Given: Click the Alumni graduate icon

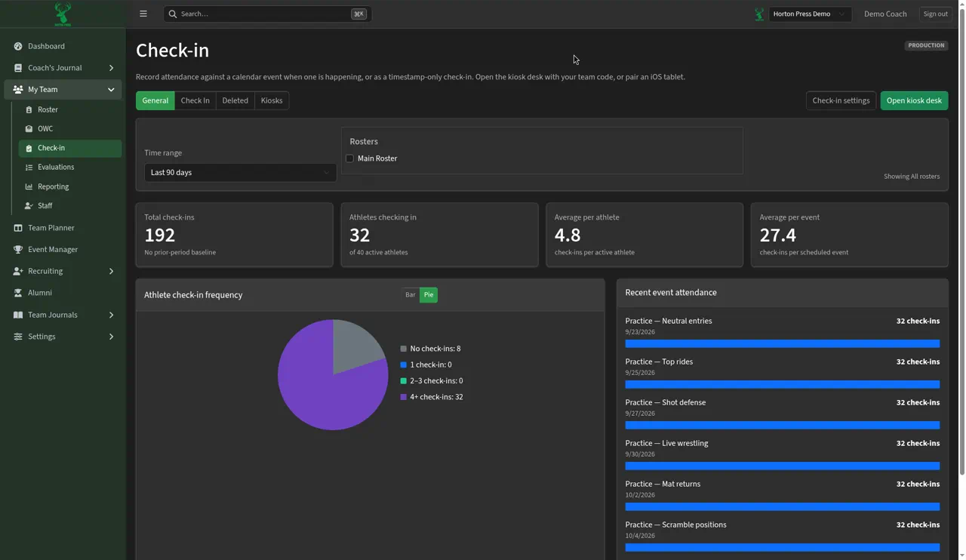Looking at the screenshot, I should pos(18,293).
